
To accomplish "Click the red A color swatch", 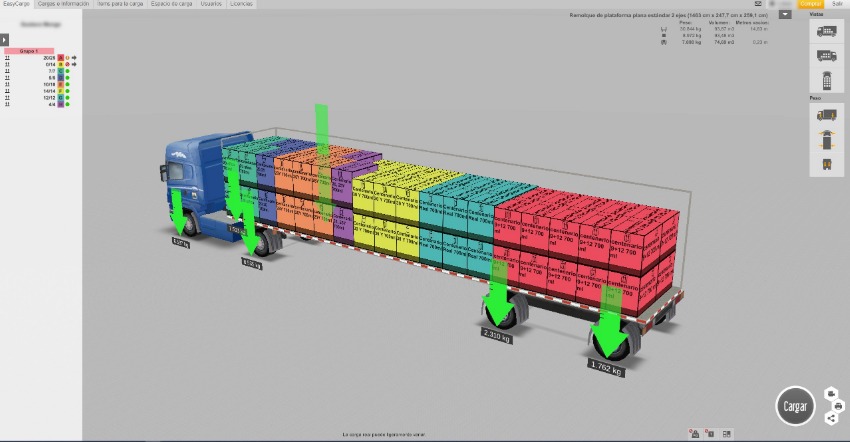I will point(60,58).
